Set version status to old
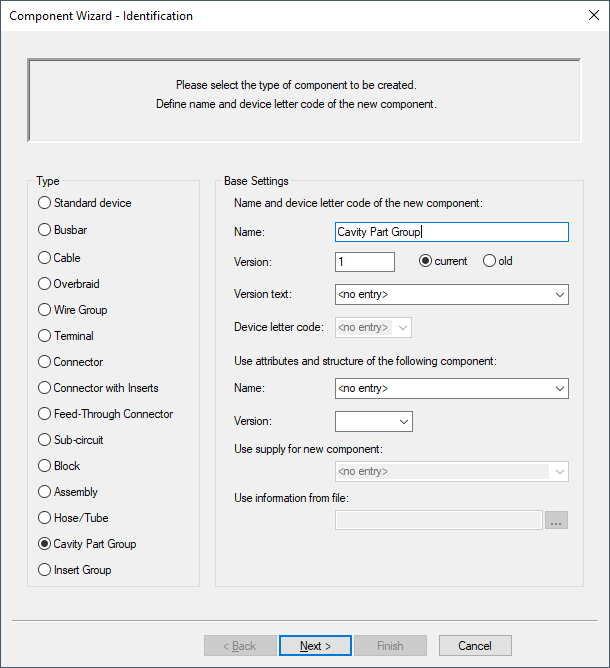610x668 pixels. [489, 261]
